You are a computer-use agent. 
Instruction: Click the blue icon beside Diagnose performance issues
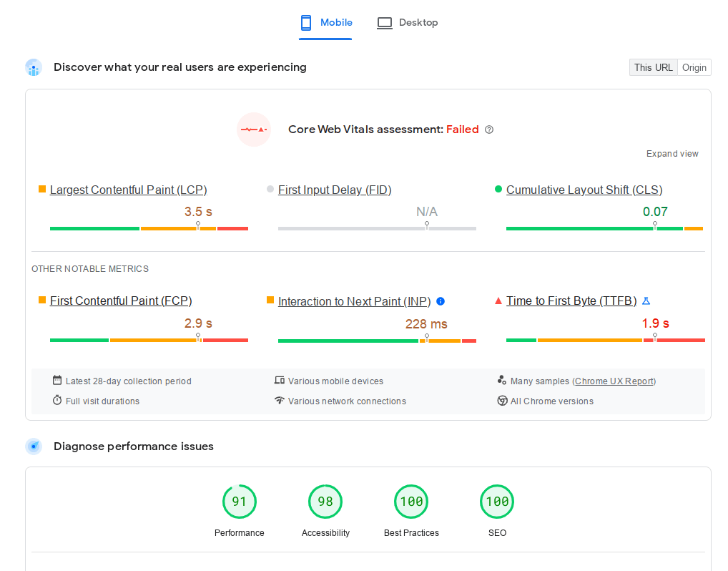[34, 446]
